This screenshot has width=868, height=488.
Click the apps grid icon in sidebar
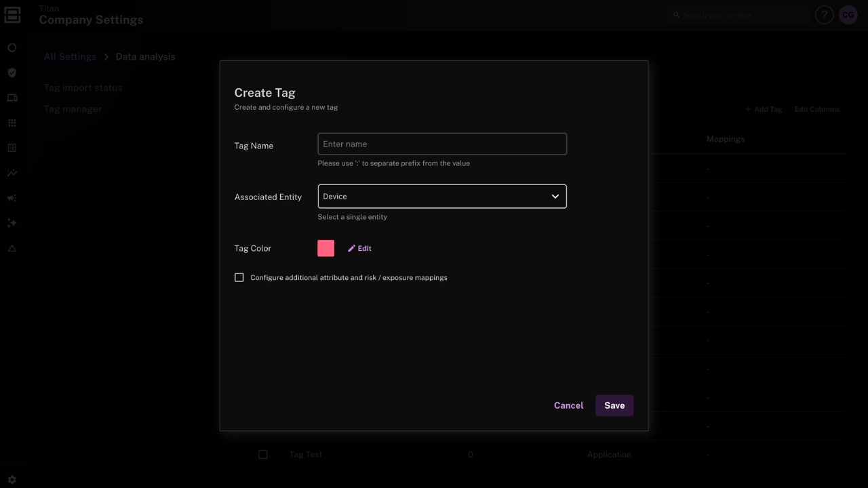(12, 123)
